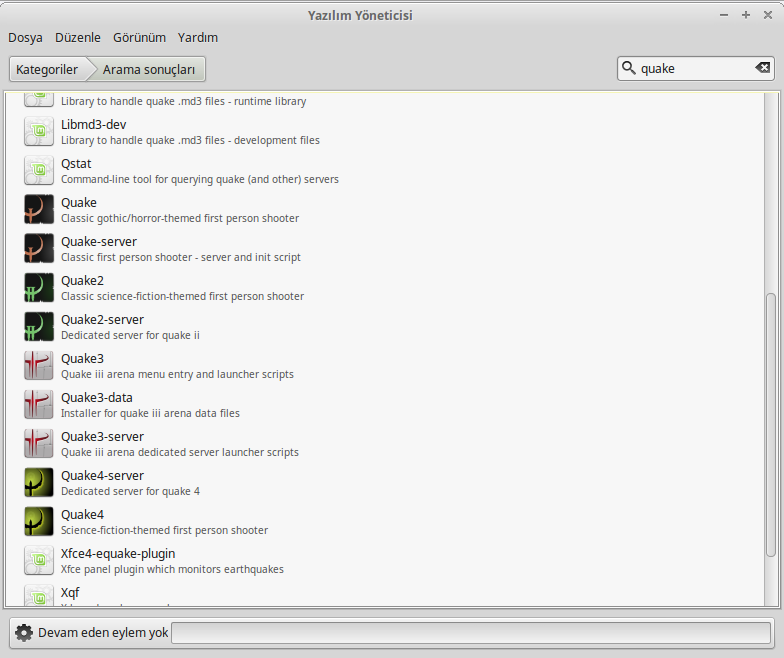The width and height of the screenshot is (784, 658).
Task: Click the Quake3-server icon
Action: coord(38,444)
